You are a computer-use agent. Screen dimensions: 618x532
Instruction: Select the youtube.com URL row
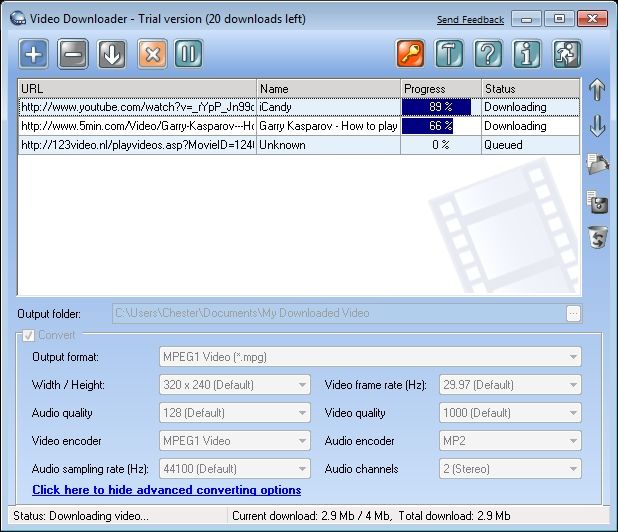[x=137, y=107]
